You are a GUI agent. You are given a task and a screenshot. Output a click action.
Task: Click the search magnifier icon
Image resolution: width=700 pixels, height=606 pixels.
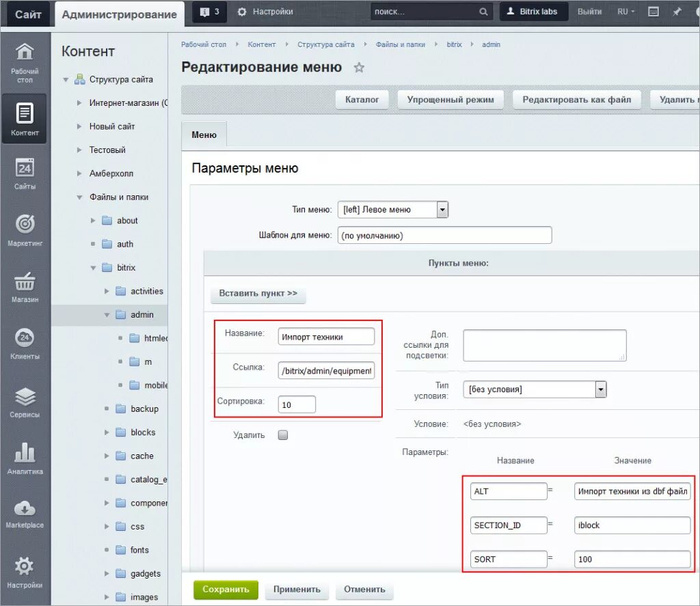483,12
